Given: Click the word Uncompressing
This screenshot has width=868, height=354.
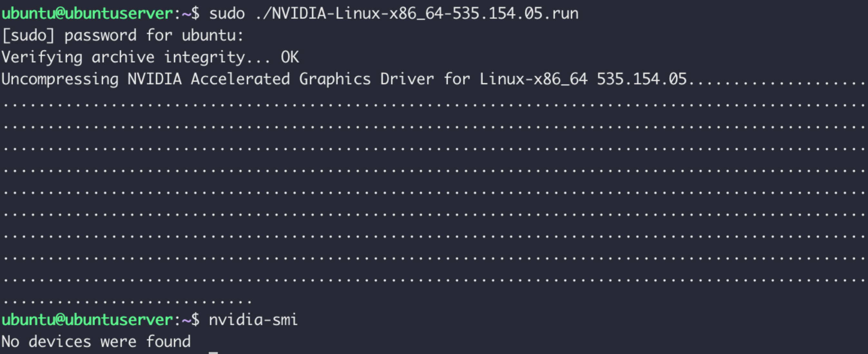Looking at the screenshot, I should tap(60, 79).
